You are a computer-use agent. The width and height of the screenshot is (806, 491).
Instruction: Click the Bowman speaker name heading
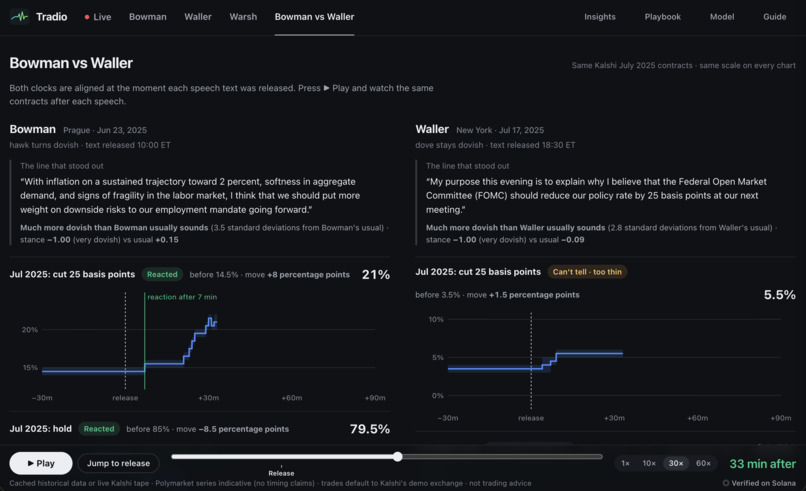pyautogui.click(x=32, y=129)
